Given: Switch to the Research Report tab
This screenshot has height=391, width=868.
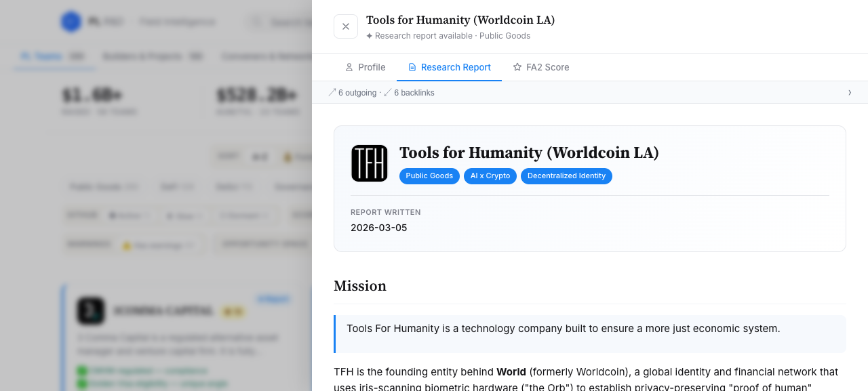Looking at the screenshot, I should click(x=449, y=67).
